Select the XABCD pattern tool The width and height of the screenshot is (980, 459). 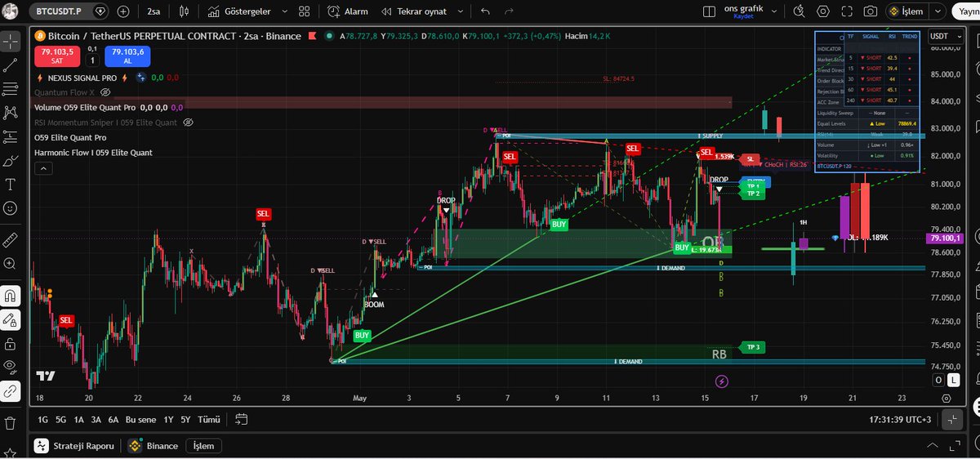tap(11, 113)
